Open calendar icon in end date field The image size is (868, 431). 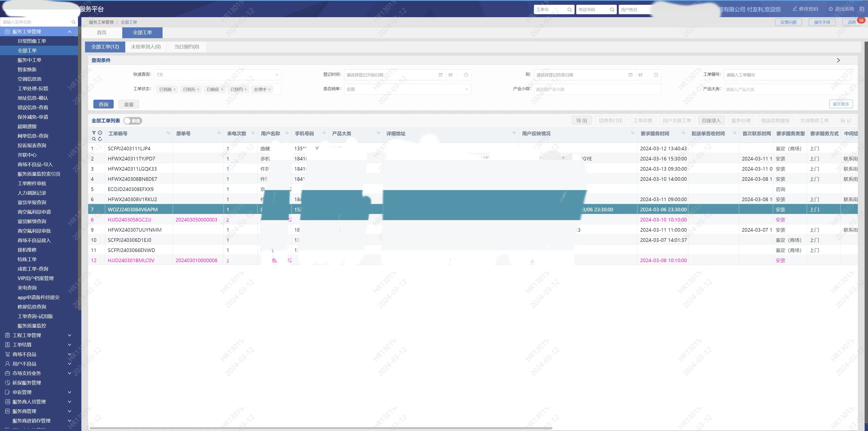click(x=630, y=75)
